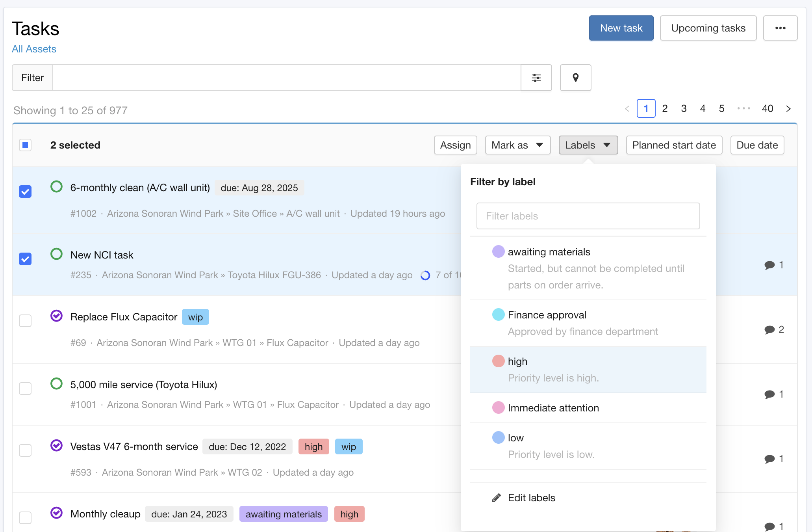Viewport: 812px width, 532px height.
Task: Click status circle of 5,000 mile service
Action: click(x=57, y=383)
